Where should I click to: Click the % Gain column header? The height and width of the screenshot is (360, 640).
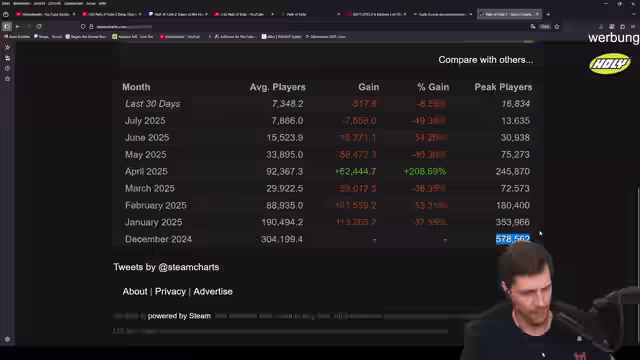point(433,87)
